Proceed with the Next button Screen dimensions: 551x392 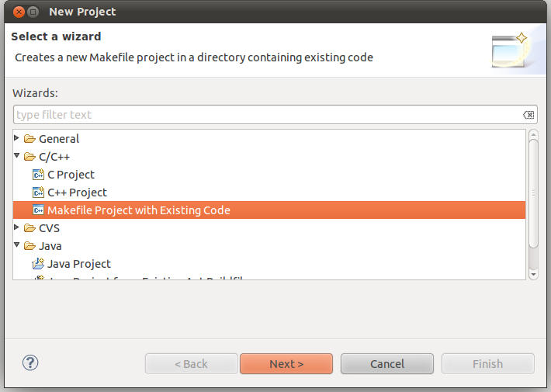coord(286,363)
